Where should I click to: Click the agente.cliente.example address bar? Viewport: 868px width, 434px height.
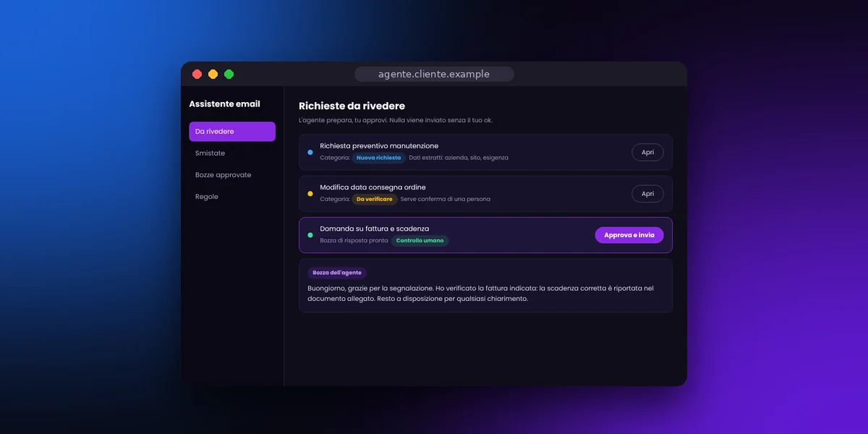434,74
